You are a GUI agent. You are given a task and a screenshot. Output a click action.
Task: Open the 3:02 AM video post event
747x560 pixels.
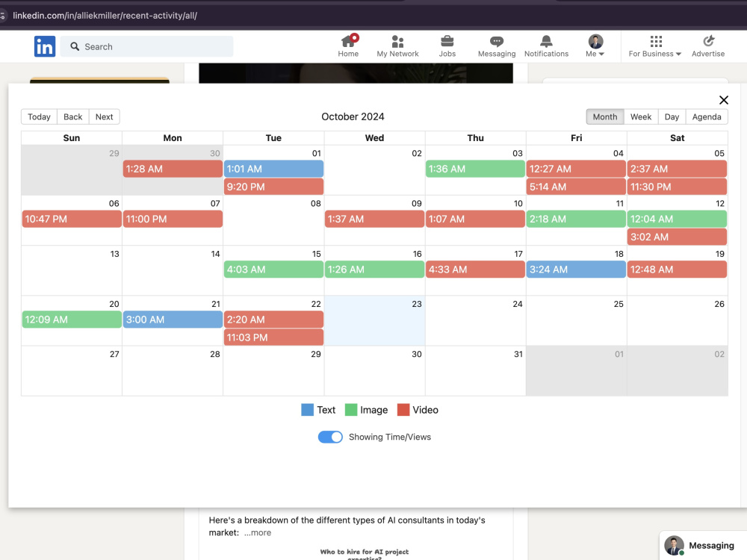[677, 237]
